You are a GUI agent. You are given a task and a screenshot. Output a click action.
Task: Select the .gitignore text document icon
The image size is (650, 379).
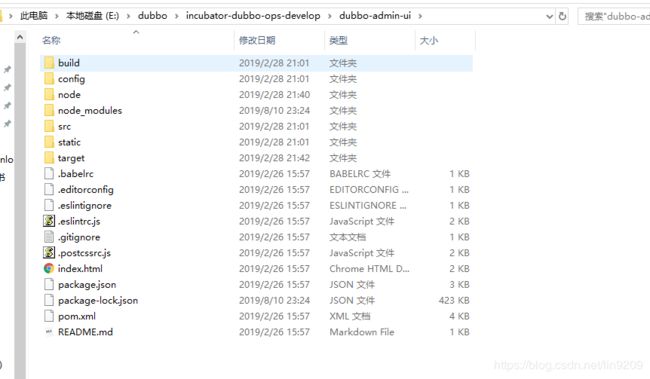[x=49, y=237]
